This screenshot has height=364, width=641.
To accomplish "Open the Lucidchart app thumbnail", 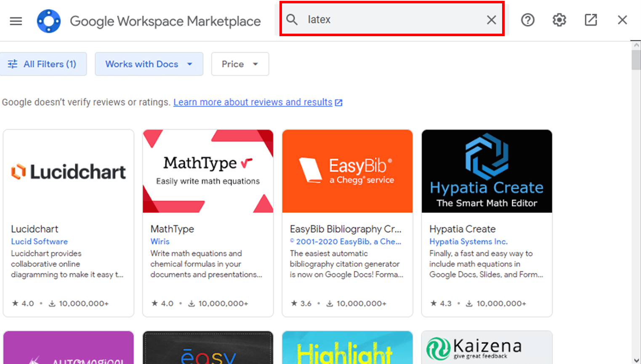I will (x=69, y=171).
